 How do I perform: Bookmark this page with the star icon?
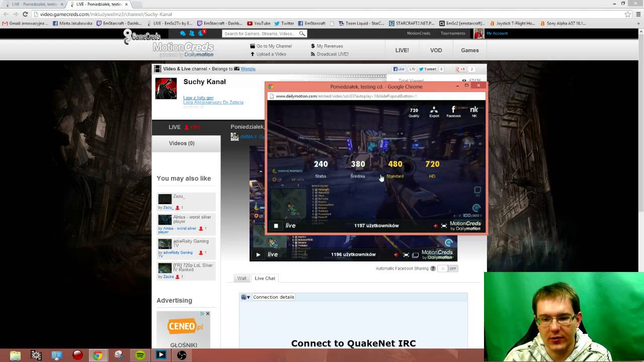point(627,14)
